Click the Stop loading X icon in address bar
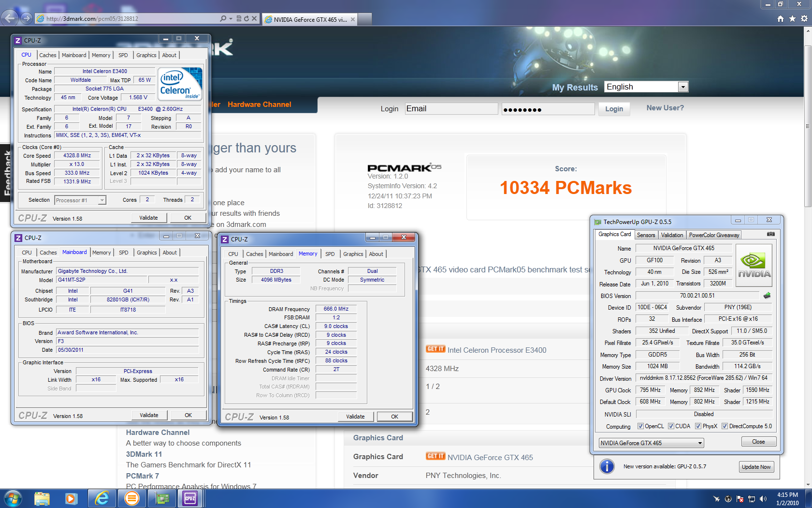Viewport: 812px width, 508px height. pos(254,18)
